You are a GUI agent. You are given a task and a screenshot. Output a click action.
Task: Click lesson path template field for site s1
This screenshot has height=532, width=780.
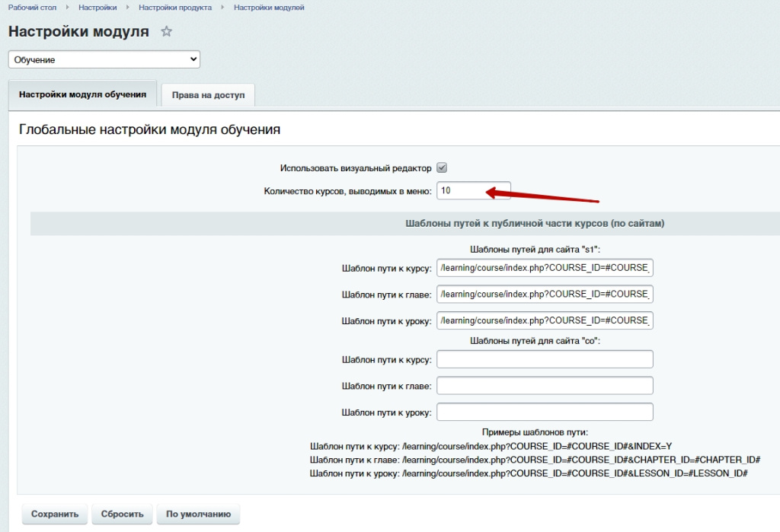point(545,320)
